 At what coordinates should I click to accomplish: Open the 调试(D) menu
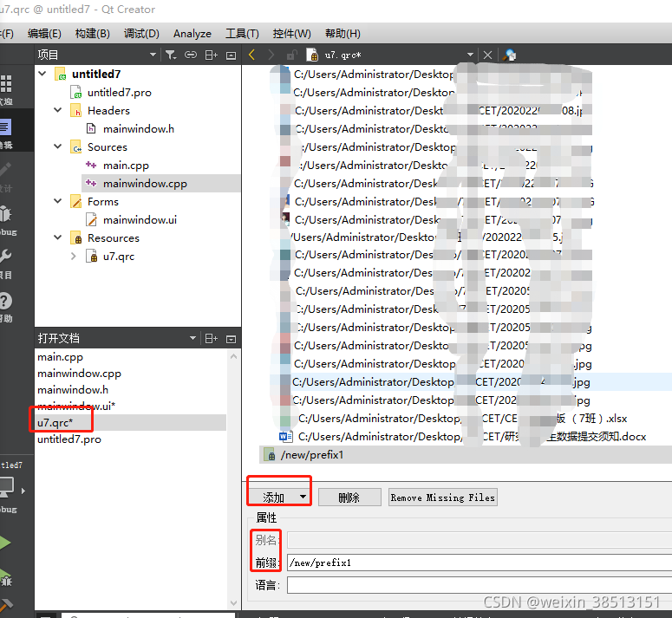[x=141, y=34]
